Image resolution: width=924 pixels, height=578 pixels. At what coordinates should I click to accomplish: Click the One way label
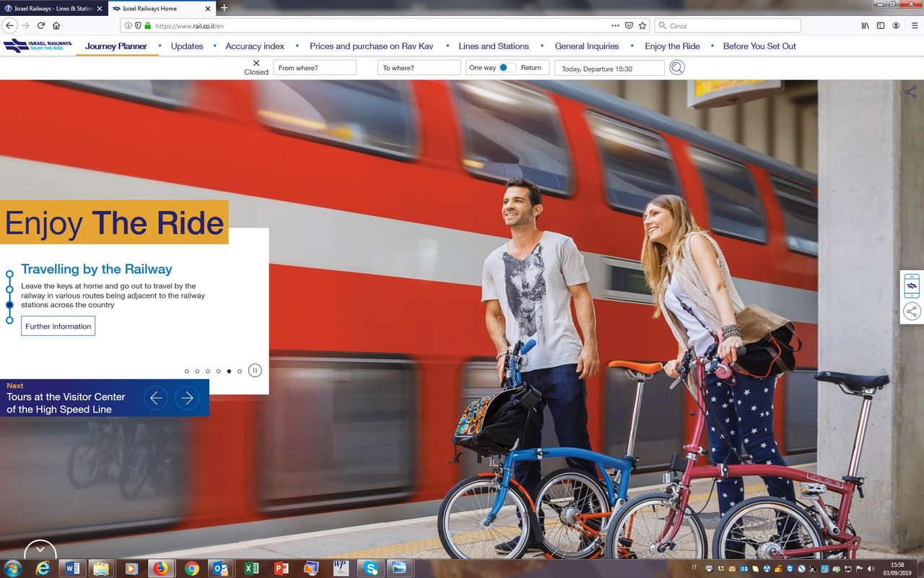482,68
